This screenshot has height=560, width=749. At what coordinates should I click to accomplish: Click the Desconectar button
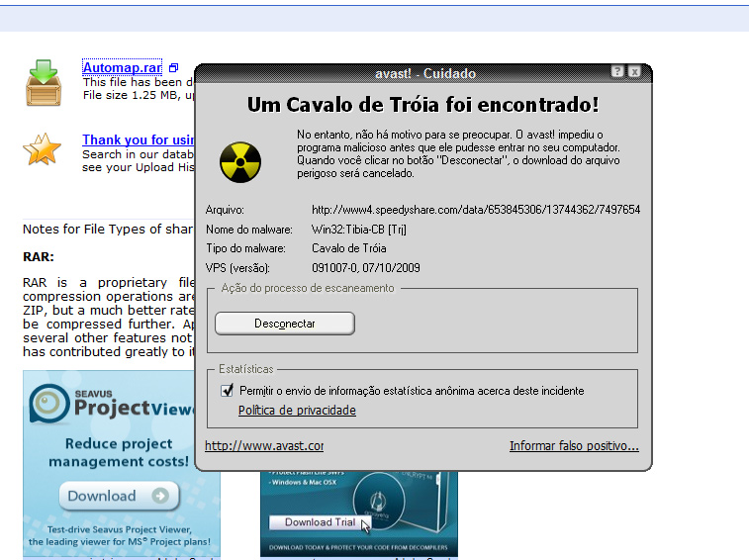pyautogui.click(x=285, y=324)
